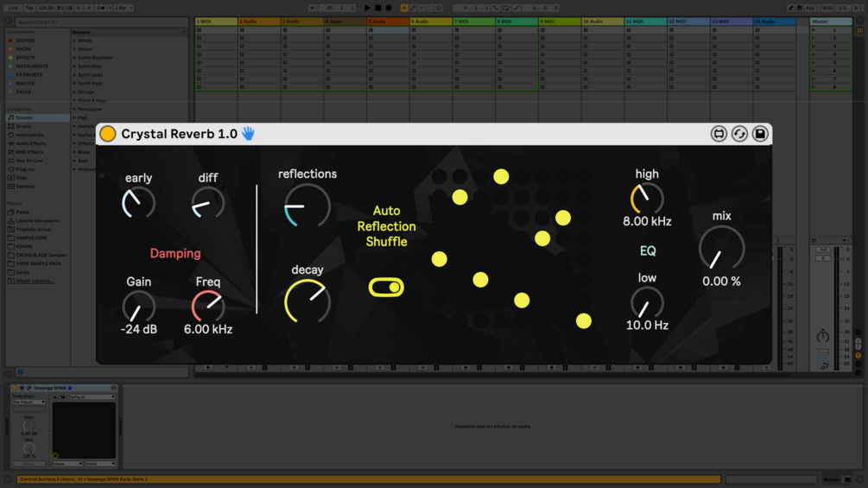Open the 1 Bar quantization dropdown
Image resolution: width=868 pixels, height=488 pixels.
124,9
